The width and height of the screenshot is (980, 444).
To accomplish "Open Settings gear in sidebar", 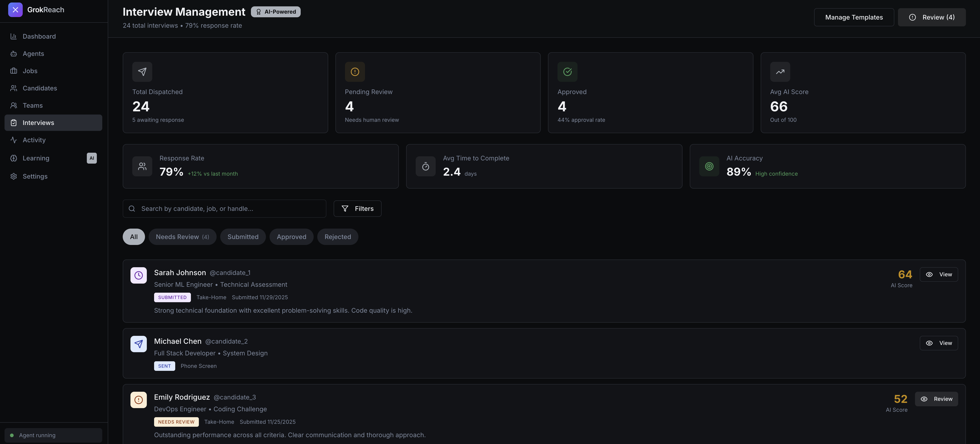I will (x=14, y=177).
